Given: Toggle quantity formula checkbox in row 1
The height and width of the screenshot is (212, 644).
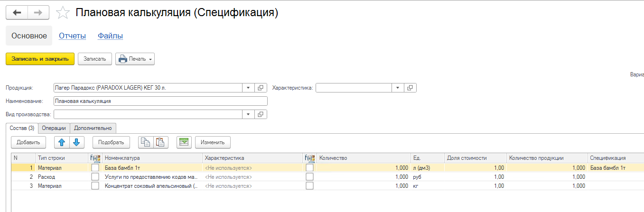Looking at the screenshot, I should coord(309,167).
